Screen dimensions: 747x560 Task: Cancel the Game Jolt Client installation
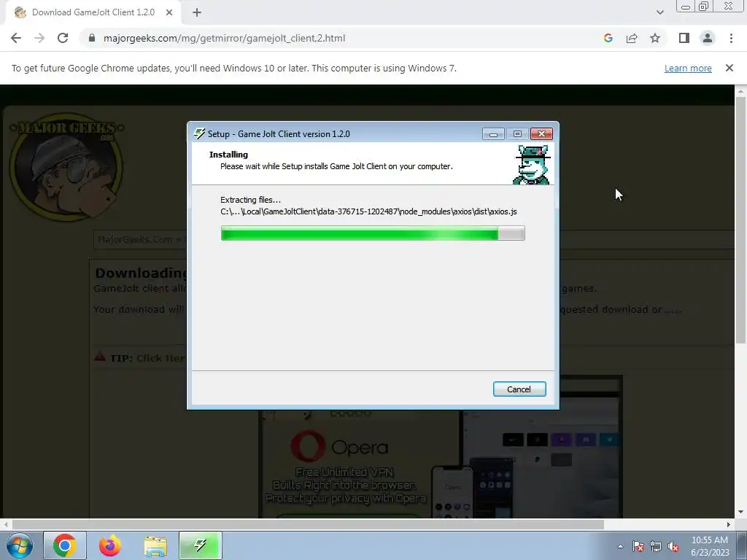519,389
